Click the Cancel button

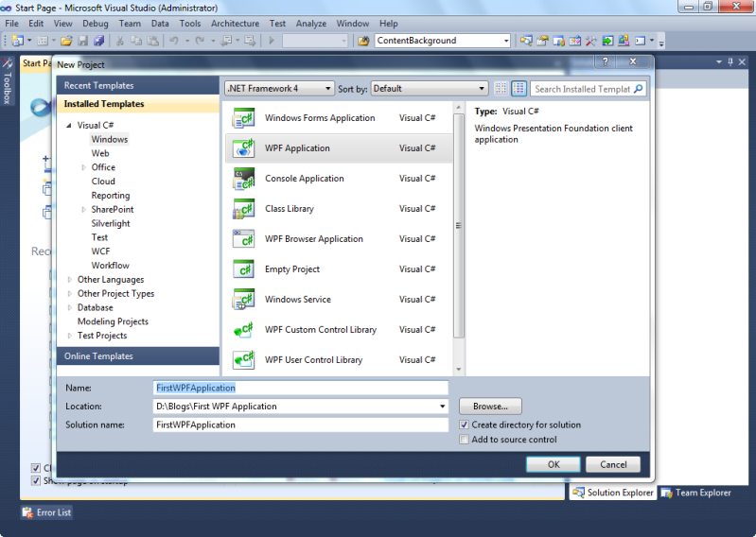point(613,465)
